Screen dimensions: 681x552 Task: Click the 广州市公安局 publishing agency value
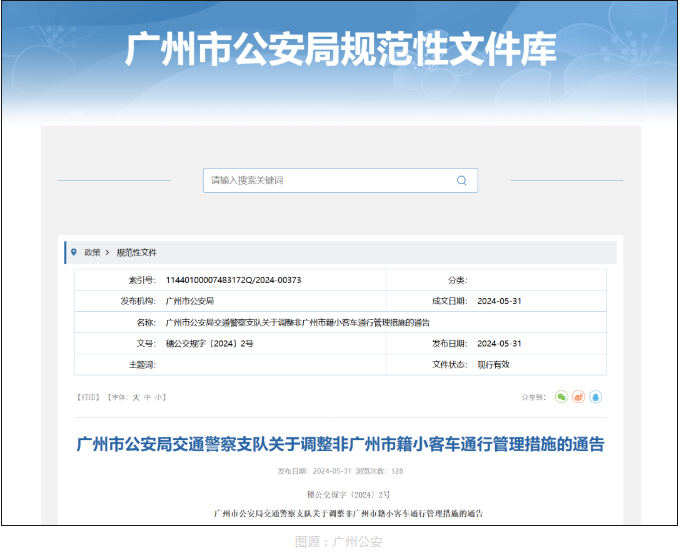pyautogui.click(x=190, y=301)
